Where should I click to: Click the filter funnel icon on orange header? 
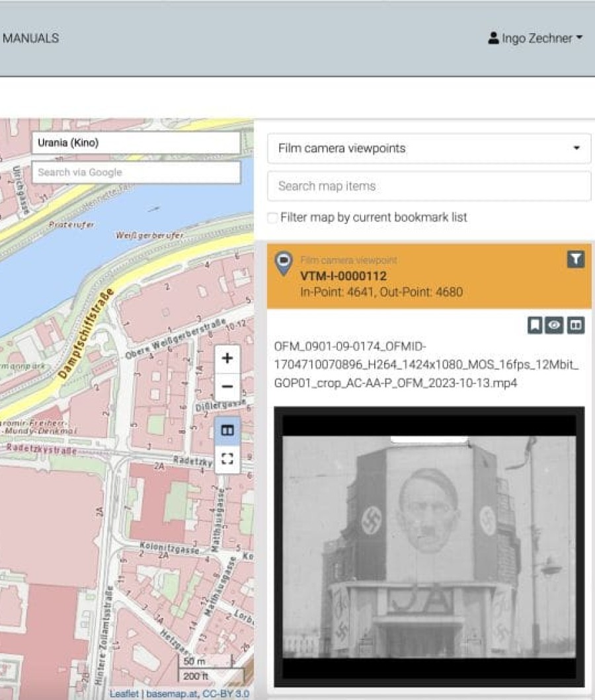point(575,258)
